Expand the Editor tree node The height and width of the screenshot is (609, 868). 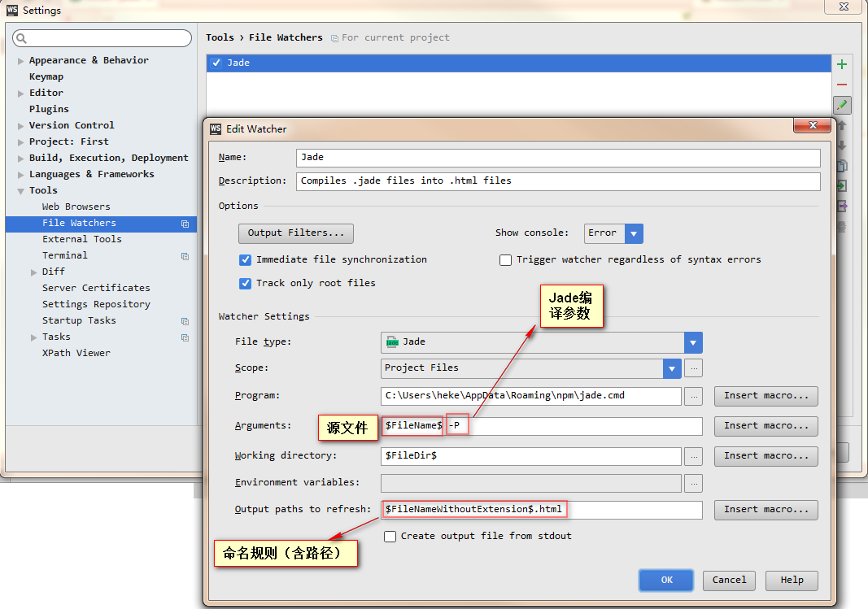(20, 94)
